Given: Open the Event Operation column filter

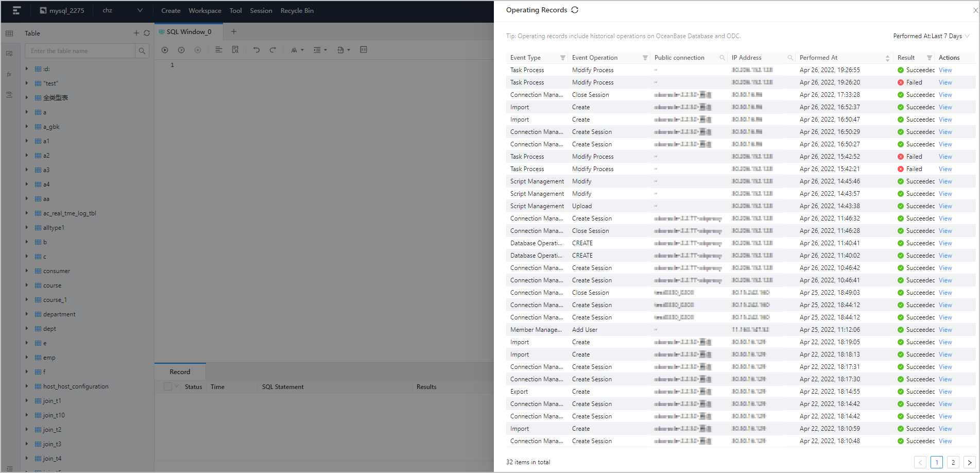Looking at the screenshot, I should (x=645, y=57).
